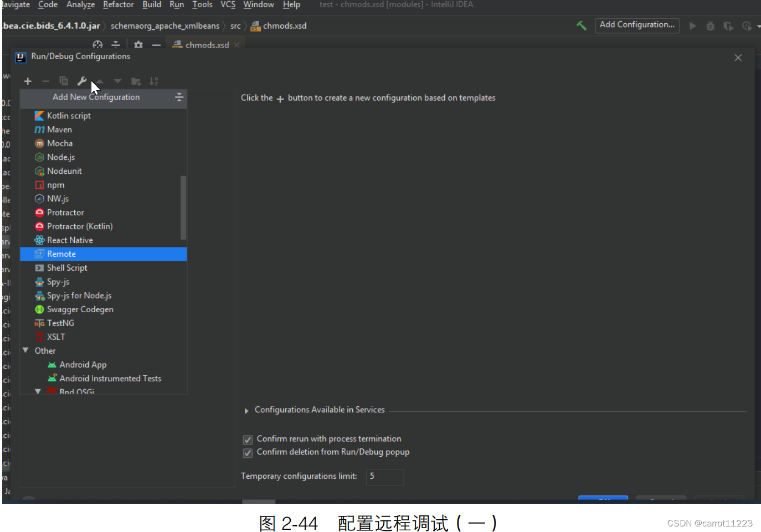Open the Add Configuration dropdown in toolbar
761x532 pixels.
(x=637, y=25)
